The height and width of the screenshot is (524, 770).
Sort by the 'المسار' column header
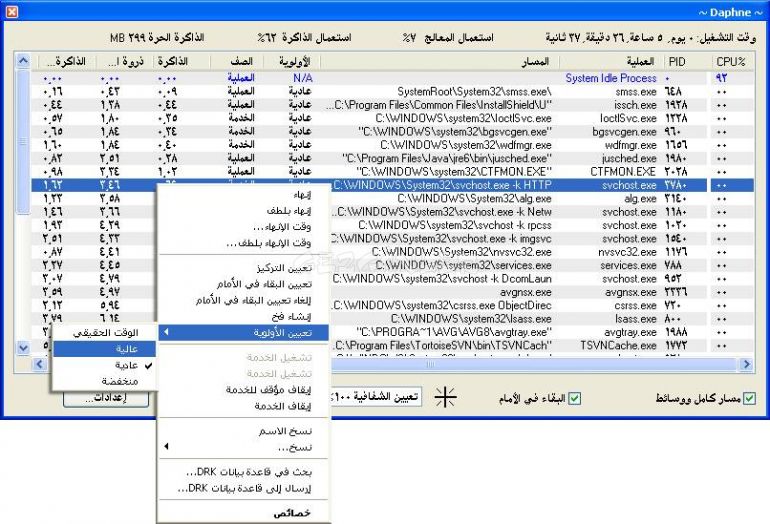point(440,62)
